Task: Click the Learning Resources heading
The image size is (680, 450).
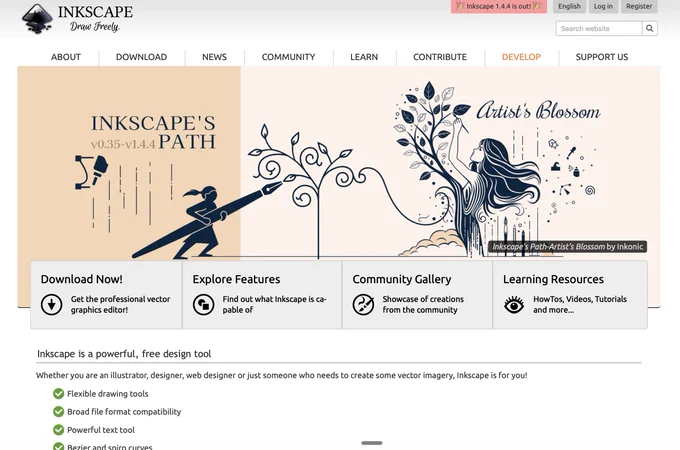Action: click(553, 280)
